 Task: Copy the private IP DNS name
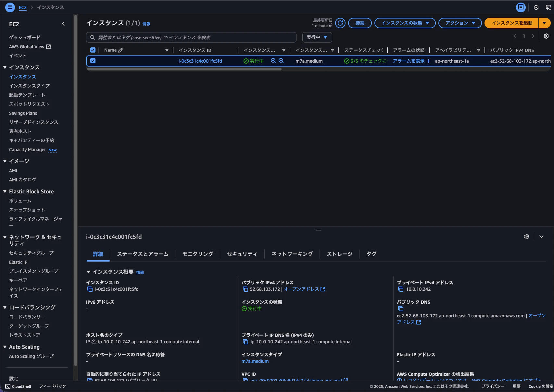tap(246, 342)
